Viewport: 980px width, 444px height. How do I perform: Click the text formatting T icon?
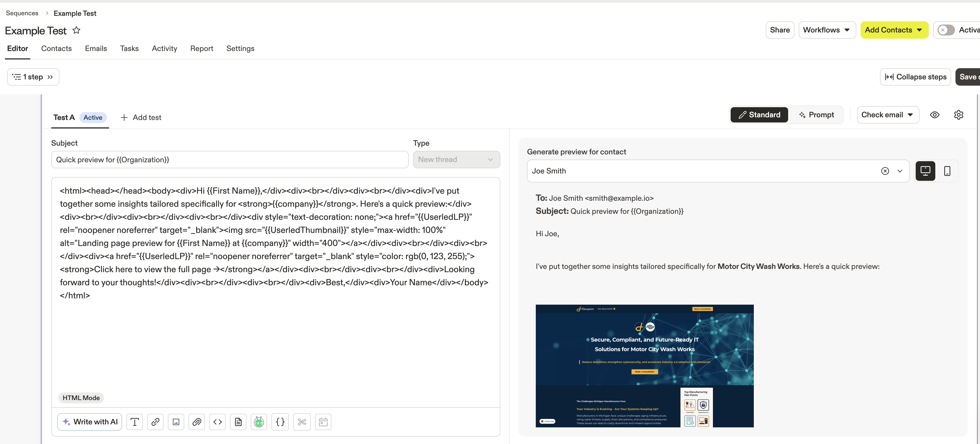pyautogui.click(x=135, y=422)
